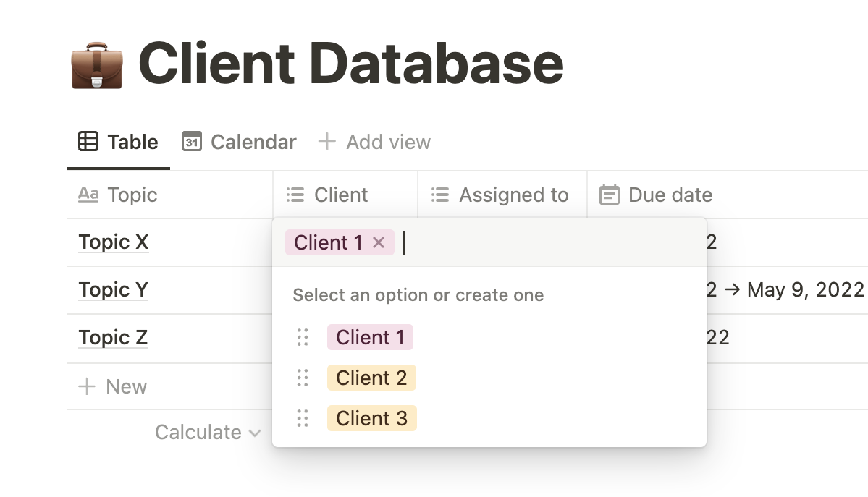The image size is (868, 497).
Task: Switch to the Calendar view tab
Action: (x=239, y=142)
